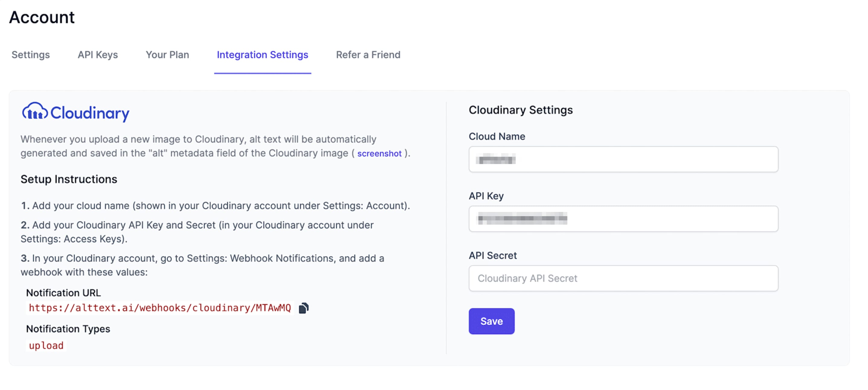Image resolution: width=868 pixels, height=390 pixels.
Task: Click into the API Key field
Action: [623, 219]
